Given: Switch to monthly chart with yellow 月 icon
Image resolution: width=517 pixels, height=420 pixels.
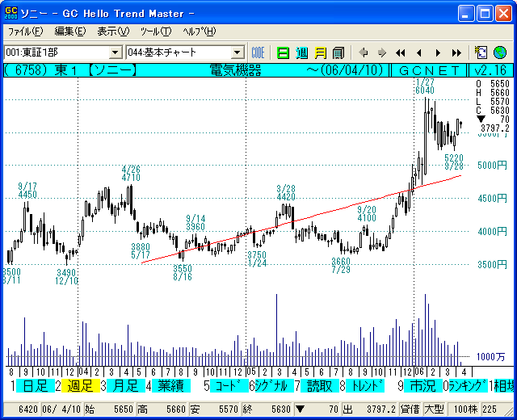Looking at the screenshot, I should 320,52.
